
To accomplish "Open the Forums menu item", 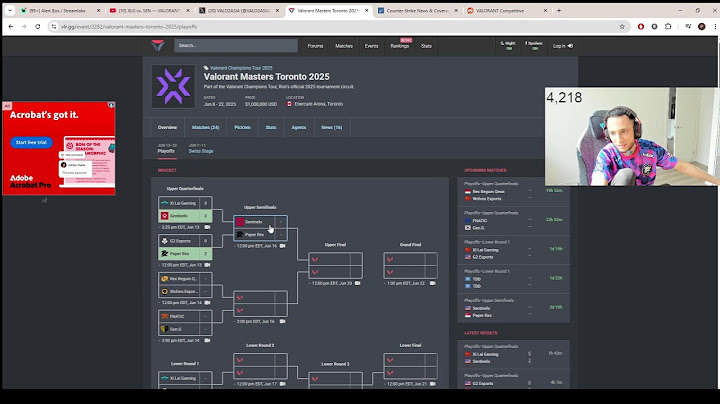I will 315,46.
